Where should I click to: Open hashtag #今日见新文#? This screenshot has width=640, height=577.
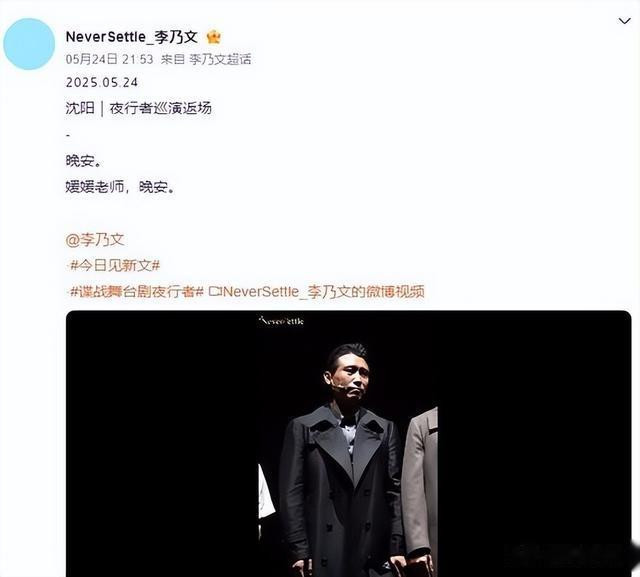pyautogui.click(x=115, y=266)
